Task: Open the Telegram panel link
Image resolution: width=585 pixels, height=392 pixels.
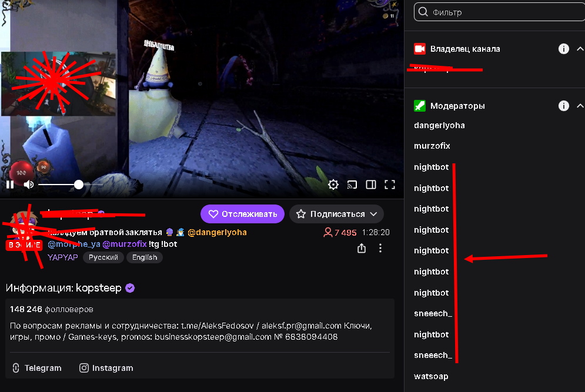Action: (36, 368)
